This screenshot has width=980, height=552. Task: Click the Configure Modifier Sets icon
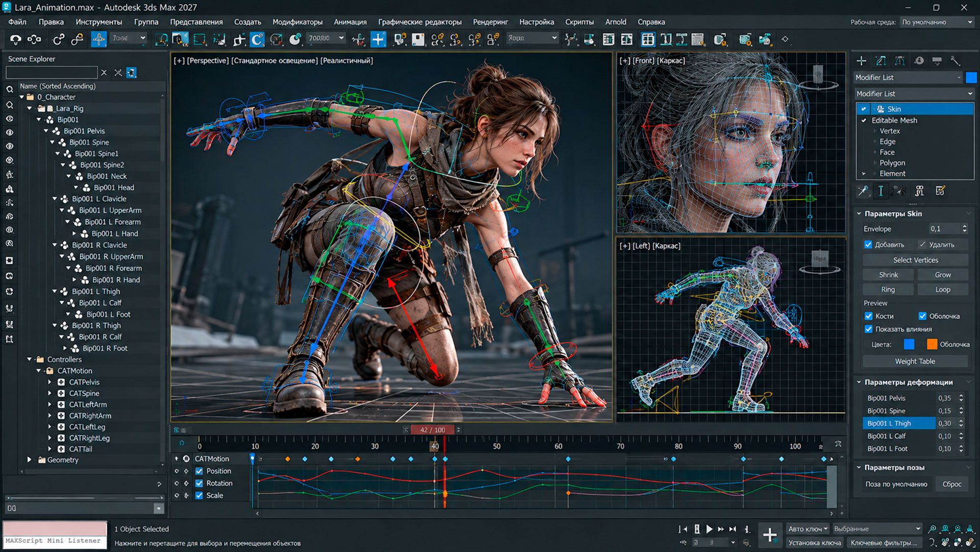tap(940, 191)
